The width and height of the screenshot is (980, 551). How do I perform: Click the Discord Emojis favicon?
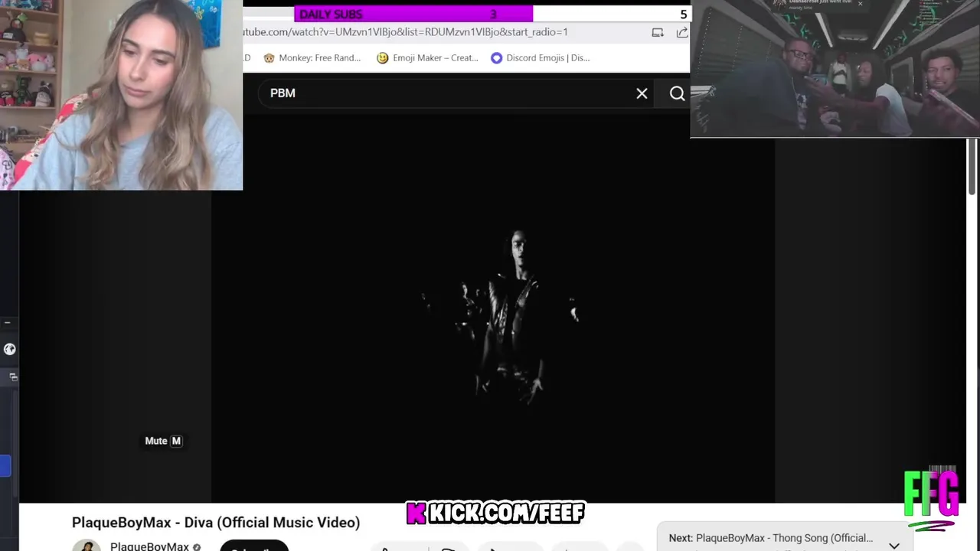(x=496, y=58)
